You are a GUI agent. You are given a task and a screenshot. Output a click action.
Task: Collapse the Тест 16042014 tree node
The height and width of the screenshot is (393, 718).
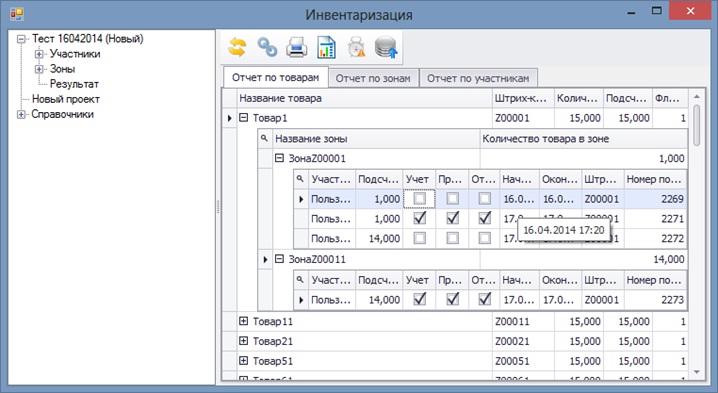(x=21, y=39)
